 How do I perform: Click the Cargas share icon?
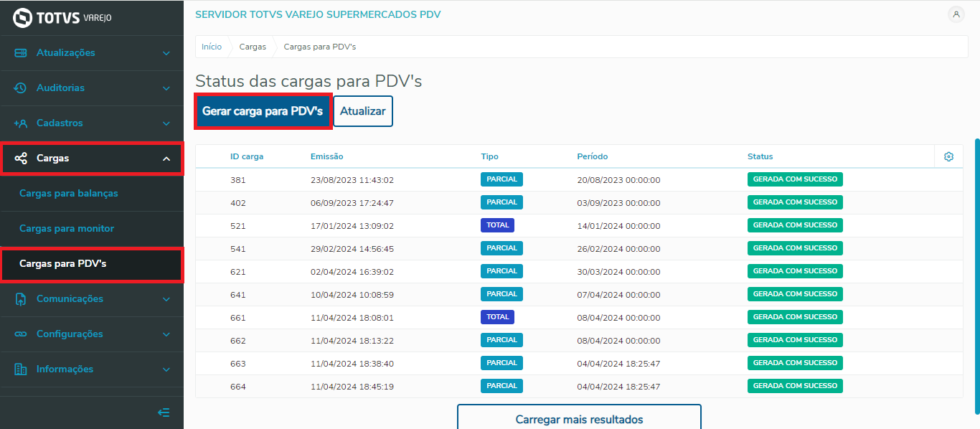click(x=21, y=158)
